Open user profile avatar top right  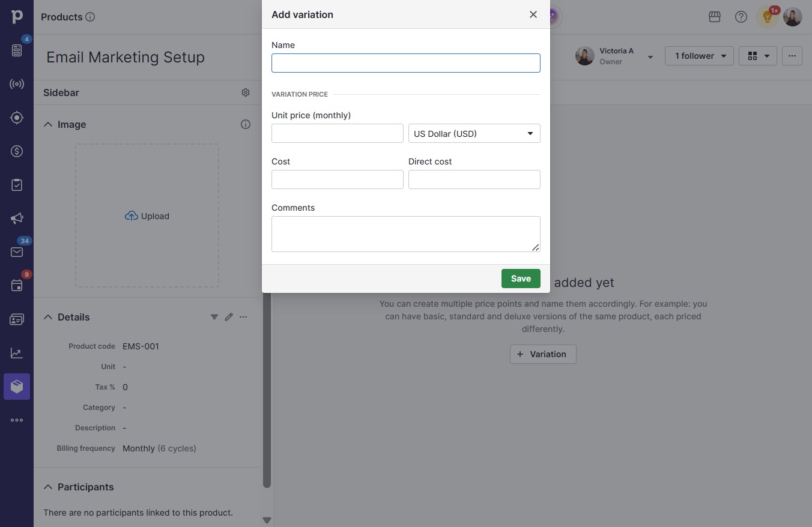tap(793, 17)
